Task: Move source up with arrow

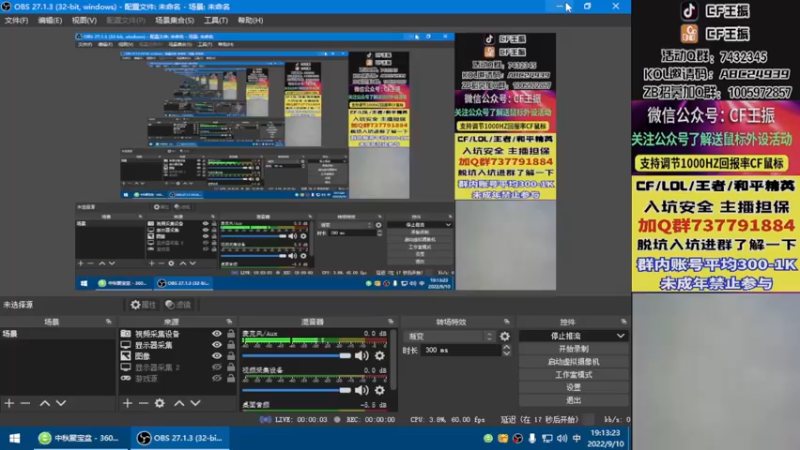Action: click(x=179, y=403)
